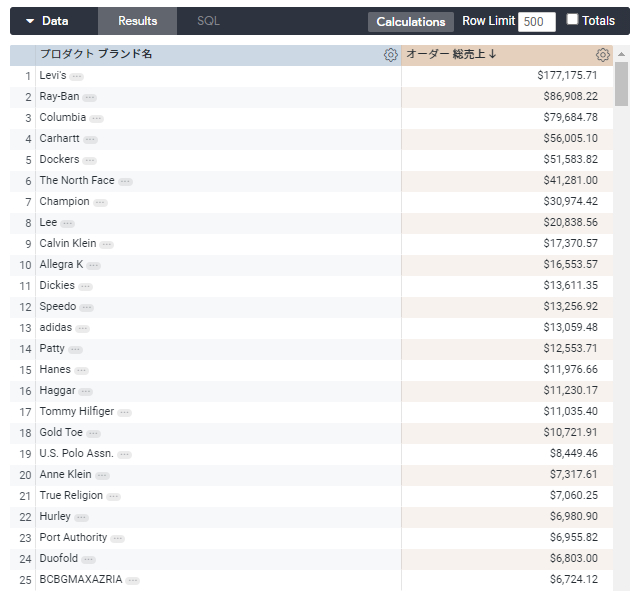The width and height of the screenshot is (636, 591).
Task: Open the Calculations button
Action: point(410,21)
